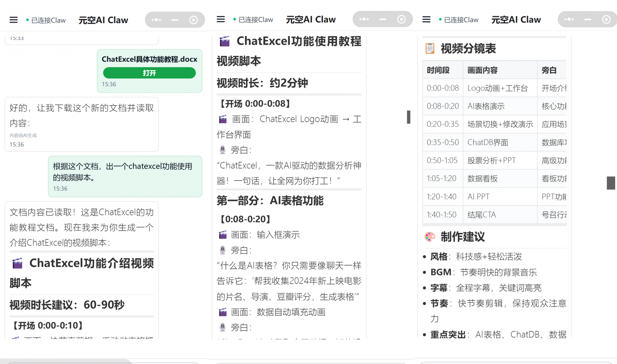The width and height of the screenshot is (617, 364).
Task: Click the microphone icon beside the second 旁白 label
Action: [x=222, y=250]
